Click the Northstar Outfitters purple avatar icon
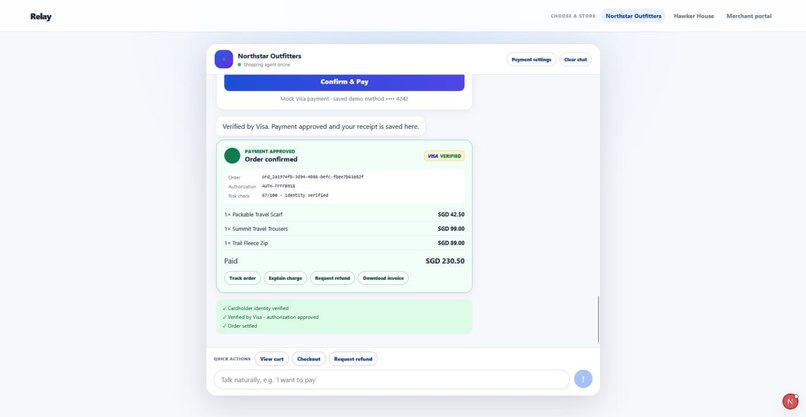 (224, 59)
